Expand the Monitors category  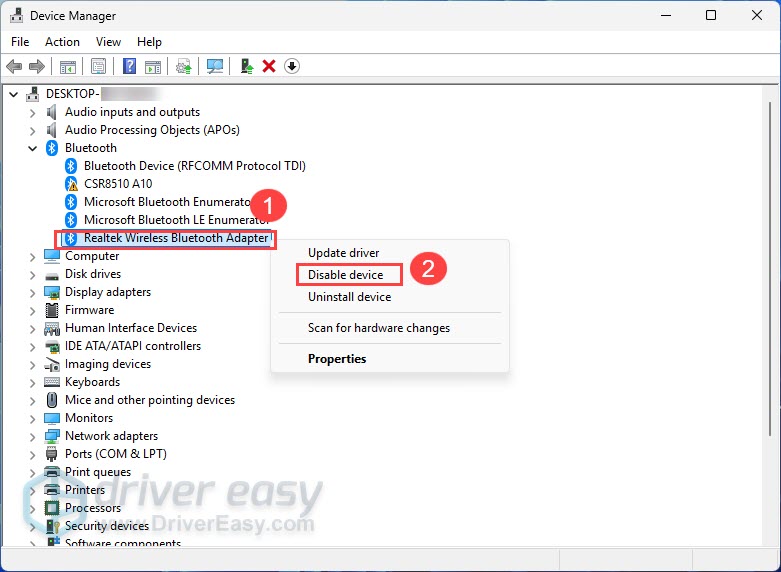pos(32,419)
